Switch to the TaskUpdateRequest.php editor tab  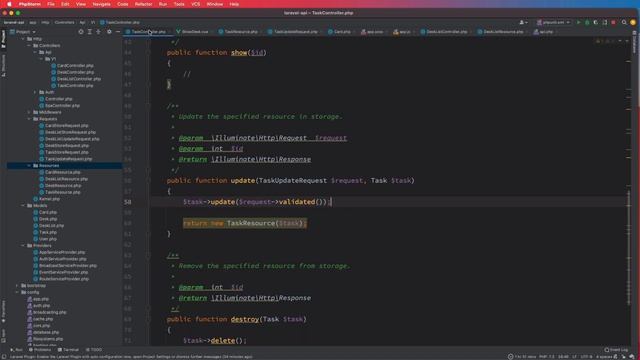click(x=296, y=31)
